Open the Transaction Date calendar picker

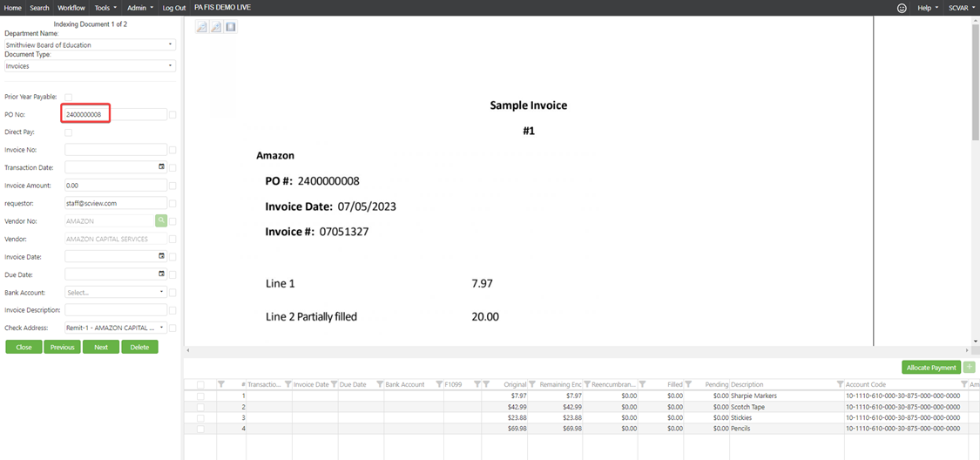161,167
